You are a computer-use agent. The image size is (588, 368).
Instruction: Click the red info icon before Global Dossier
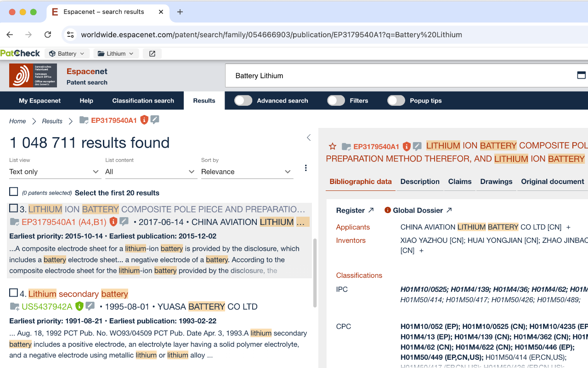(388, 210)
